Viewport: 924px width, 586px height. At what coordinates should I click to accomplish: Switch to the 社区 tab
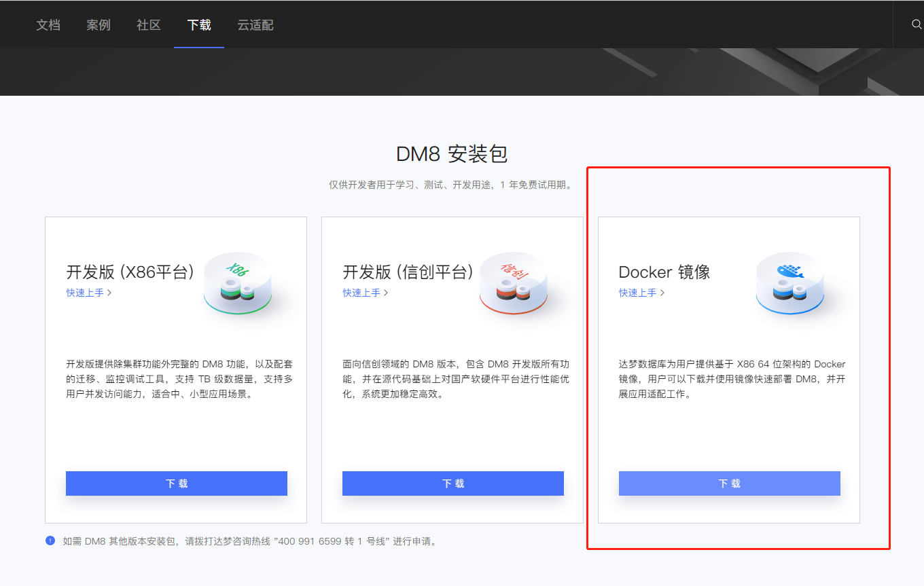click(x=148, y=24)
